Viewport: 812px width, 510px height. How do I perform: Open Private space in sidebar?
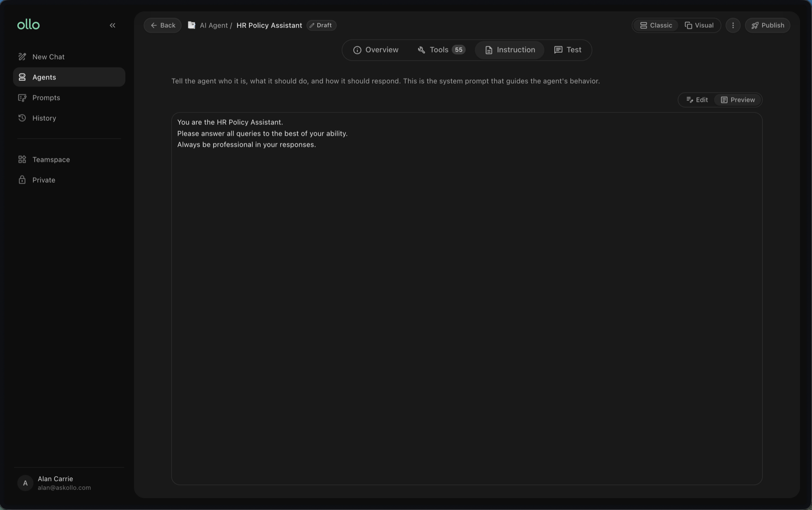[69, 180]
